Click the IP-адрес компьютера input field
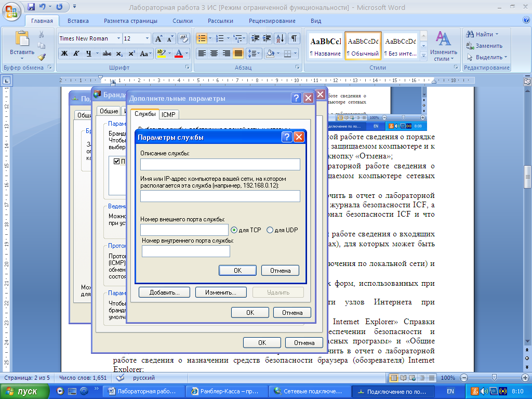 coord(220,196)
